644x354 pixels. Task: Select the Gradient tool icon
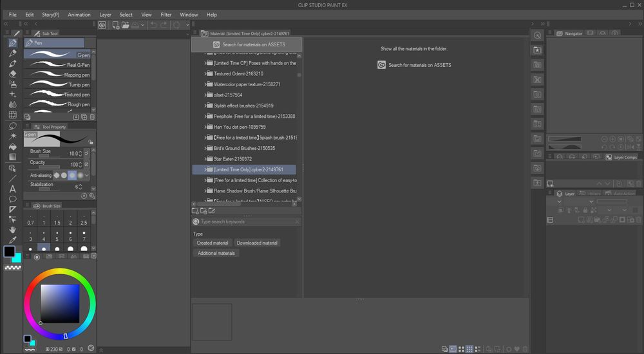[13, 157]
